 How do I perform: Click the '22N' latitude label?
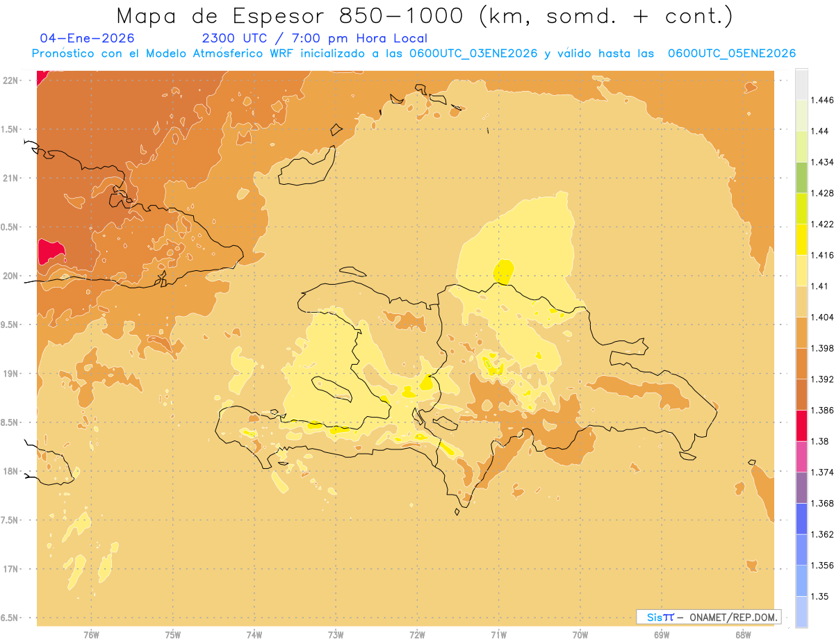[10, 81]
